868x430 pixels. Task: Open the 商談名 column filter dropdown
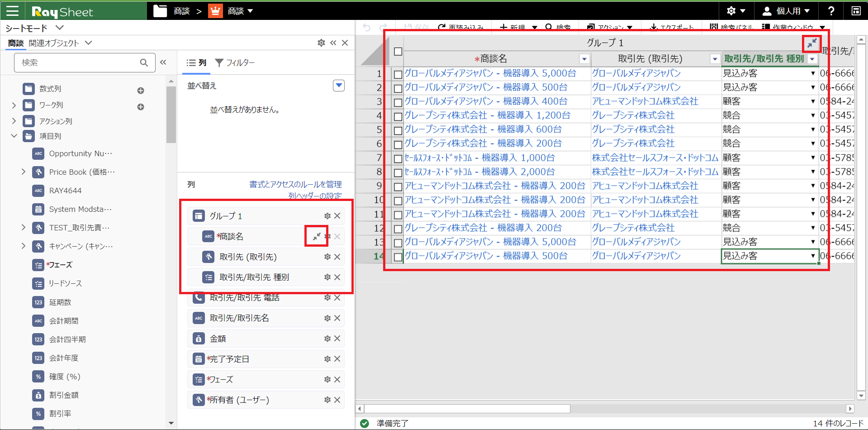pos(584,59)
